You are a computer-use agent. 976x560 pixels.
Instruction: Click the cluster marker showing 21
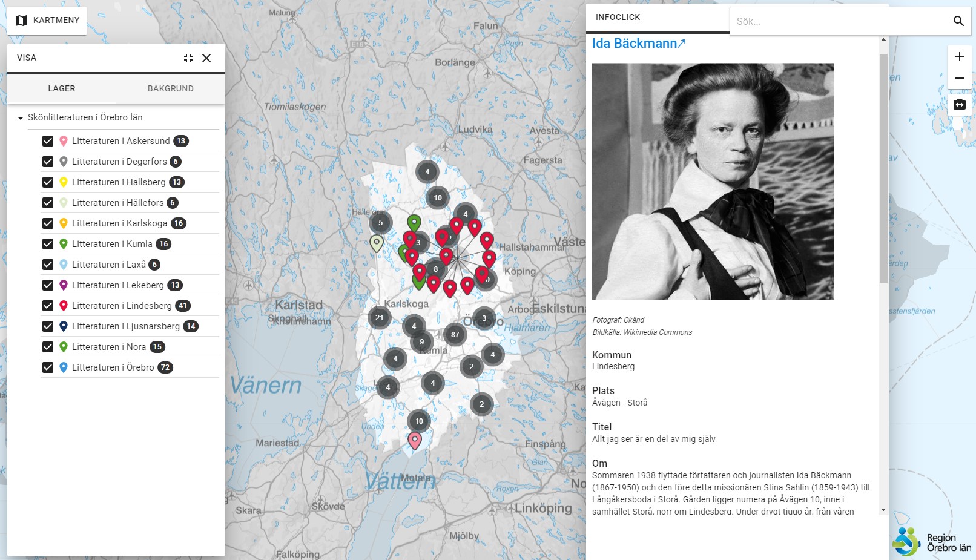pos(379,317)
